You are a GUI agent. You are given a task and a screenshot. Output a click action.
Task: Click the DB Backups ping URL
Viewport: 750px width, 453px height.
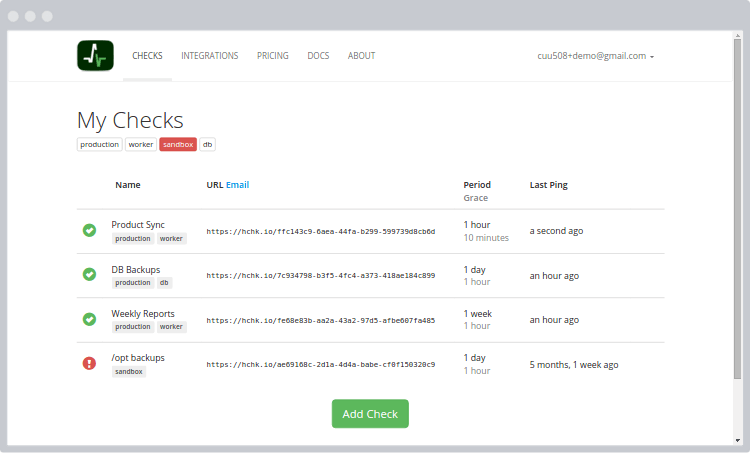coord(320,275)
